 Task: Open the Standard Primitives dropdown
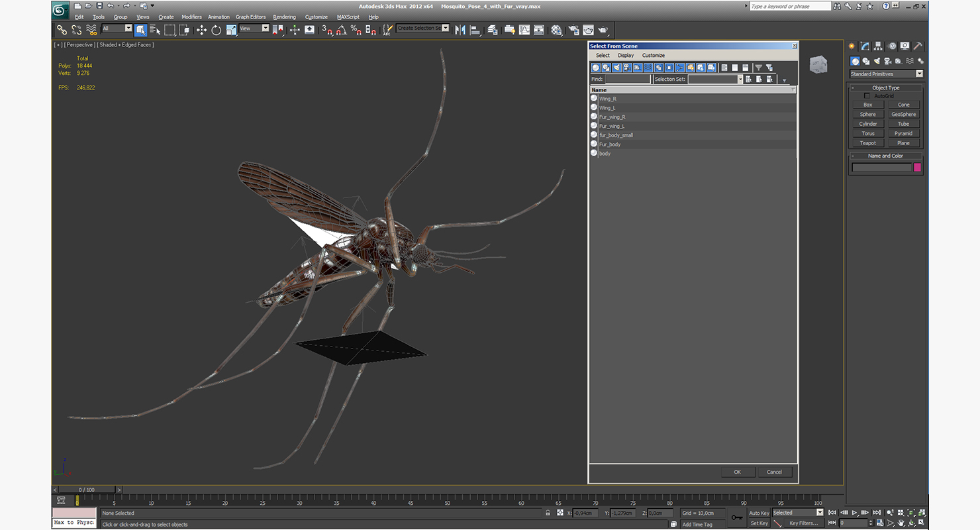(919, 74)
